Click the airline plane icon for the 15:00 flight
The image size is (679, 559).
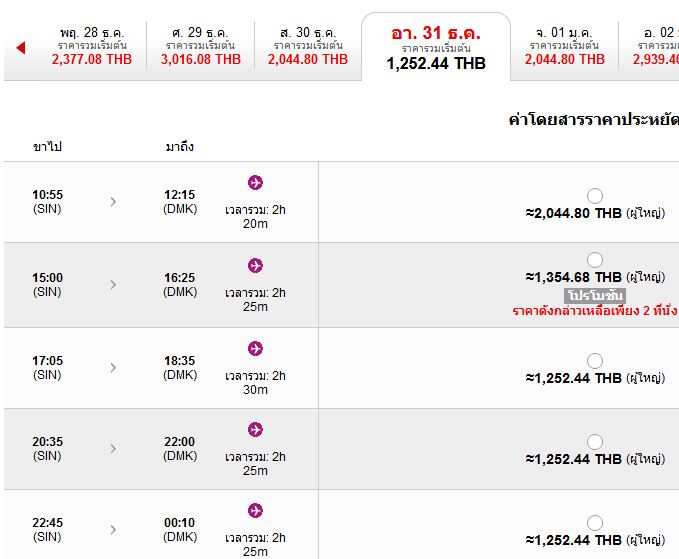[255, 265]
